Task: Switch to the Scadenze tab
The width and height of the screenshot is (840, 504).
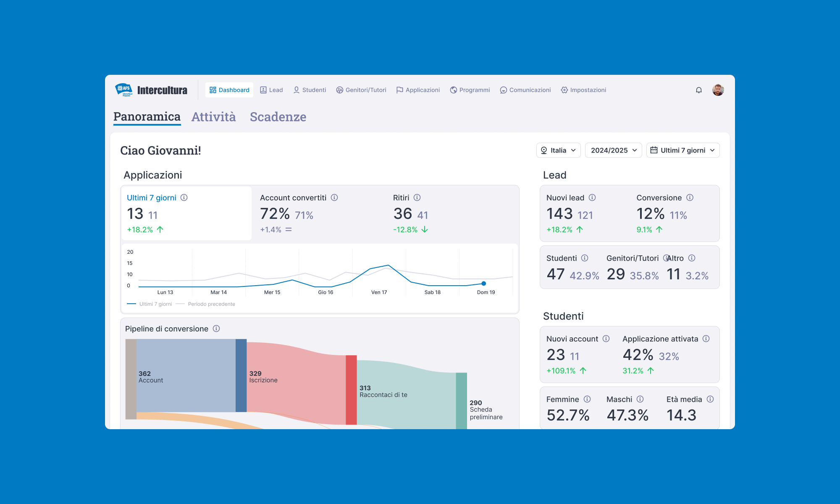Action: click(x=278, y=117)
